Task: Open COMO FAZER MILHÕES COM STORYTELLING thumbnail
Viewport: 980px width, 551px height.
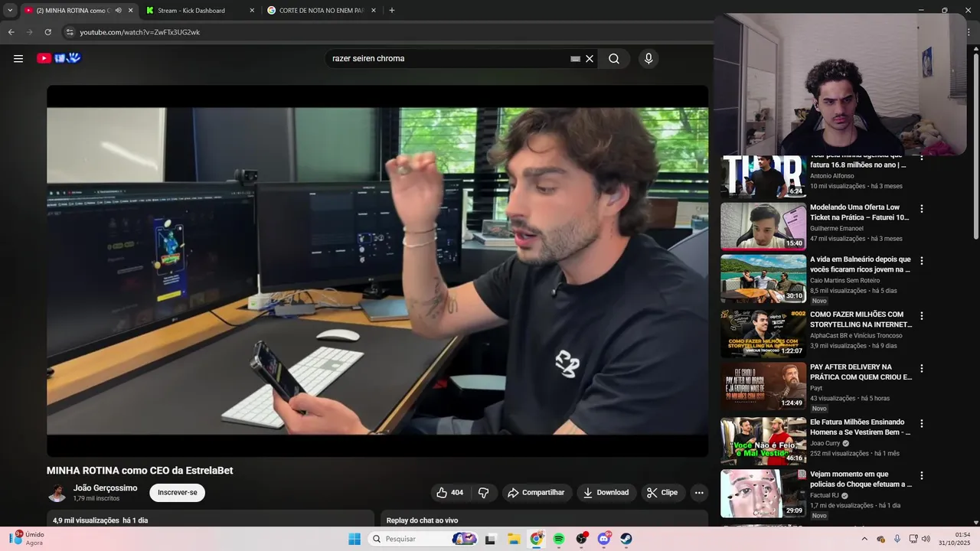Action: 763,334
